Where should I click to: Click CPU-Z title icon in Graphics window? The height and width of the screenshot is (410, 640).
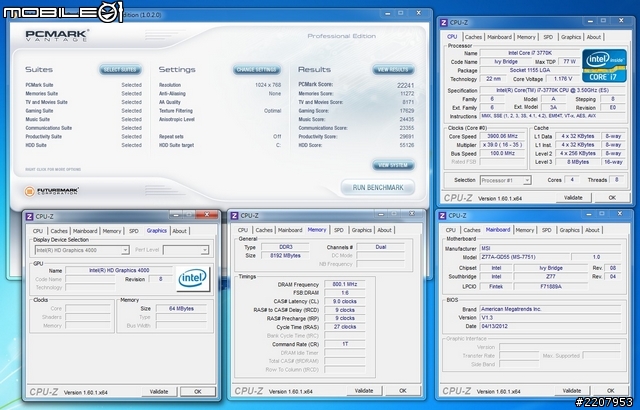tap(29, 217)
